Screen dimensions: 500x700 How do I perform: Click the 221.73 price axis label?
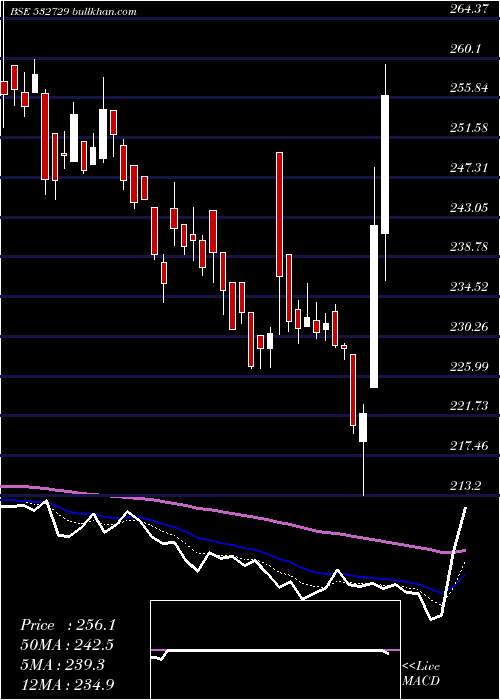[469, 406]
